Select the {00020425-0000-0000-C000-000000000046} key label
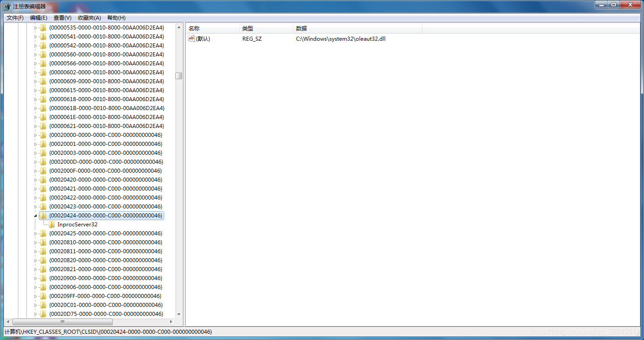 tap(106, 234)
